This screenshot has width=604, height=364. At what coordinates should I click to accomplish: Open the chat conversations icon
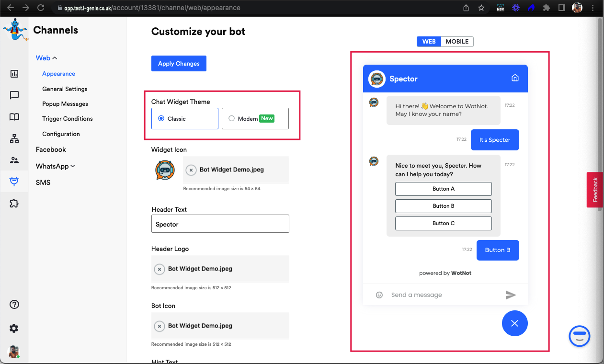(14, 95)
